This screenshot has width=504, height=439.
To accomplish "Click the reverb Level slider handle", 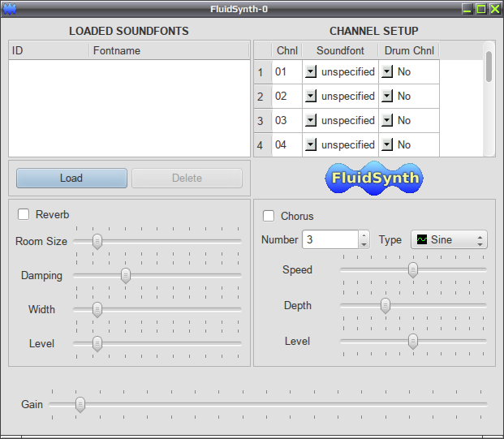I will click(97, 343).
